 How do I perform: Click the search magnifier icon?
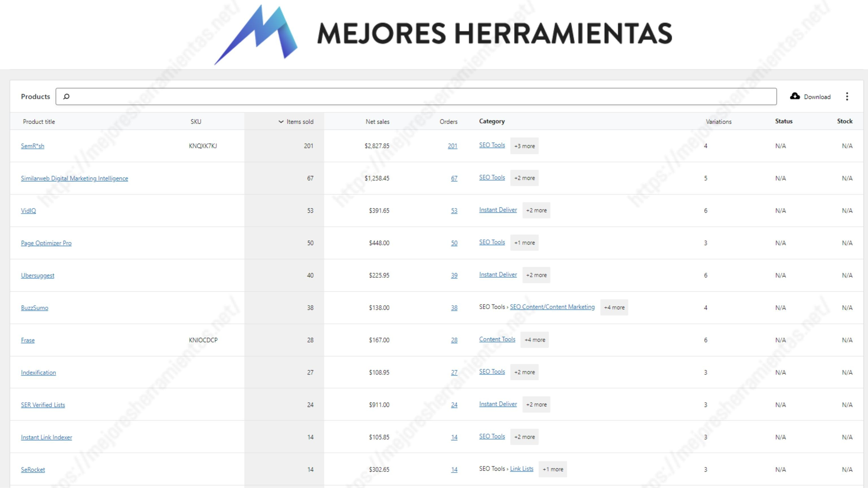click(x=66, y=97)
